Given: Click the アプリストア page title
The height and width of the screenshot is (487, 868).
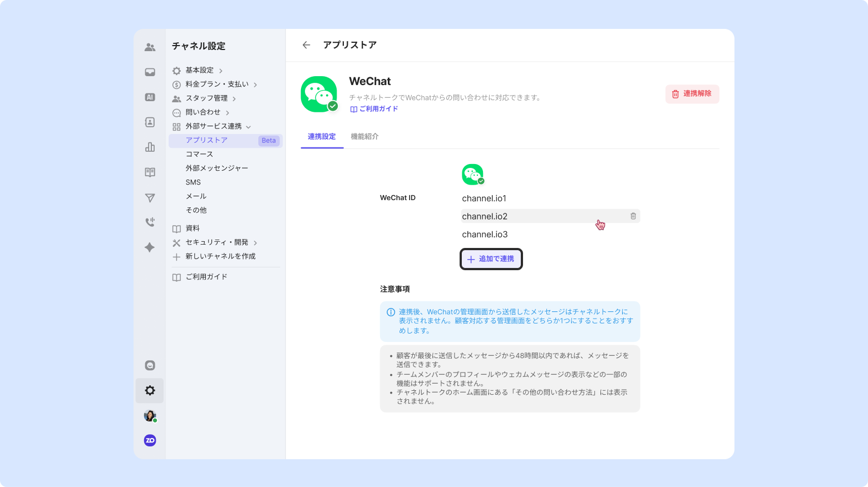Looking at the screenshot, I should (x=350, y=45).
